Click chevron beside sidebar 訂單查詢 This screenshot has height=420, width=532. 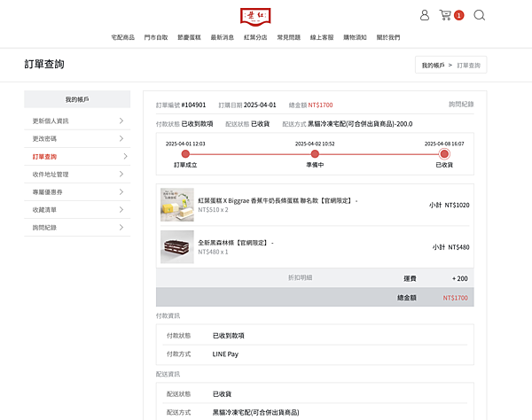coord(126,156)
